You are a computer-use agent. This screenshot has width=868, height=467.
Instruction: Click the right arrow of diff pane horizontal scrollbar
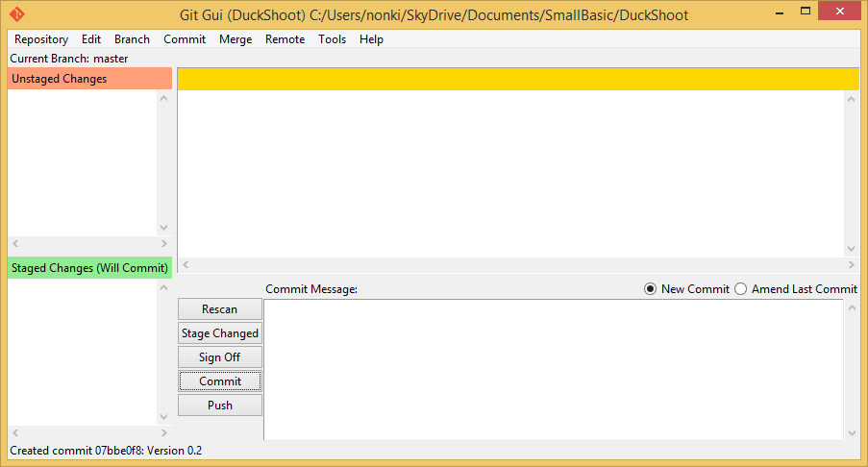pyautogui.click(x=852, y=264)
